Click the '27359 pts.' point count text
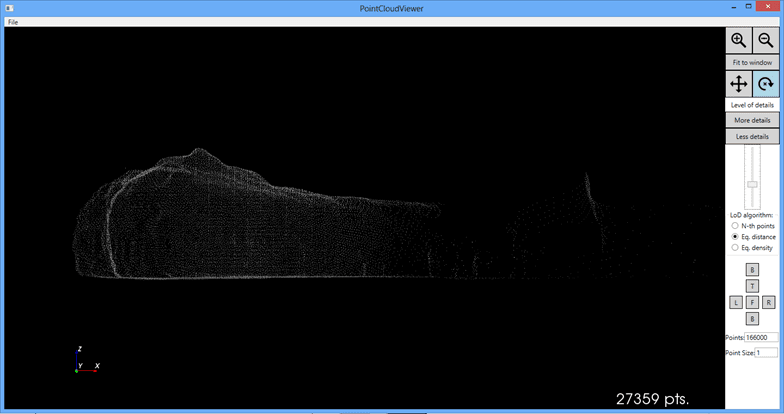The image size is (784, 414). [652, 398]
